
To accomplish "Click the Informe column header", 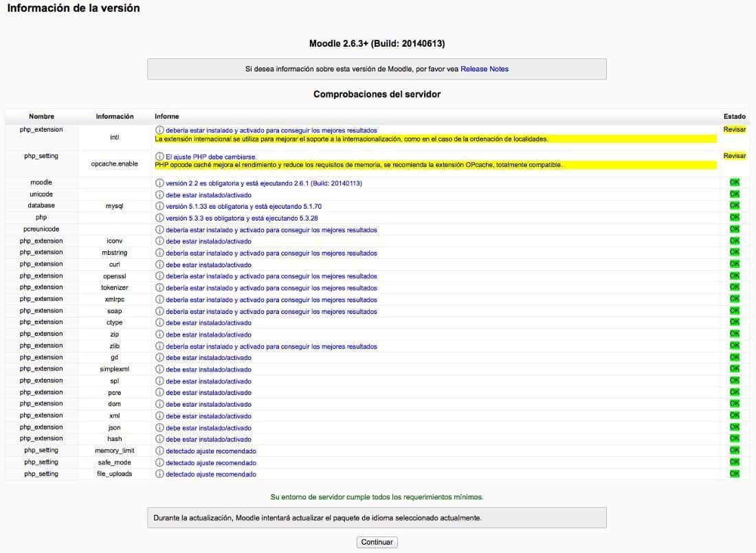I will (x=167, y=117).
